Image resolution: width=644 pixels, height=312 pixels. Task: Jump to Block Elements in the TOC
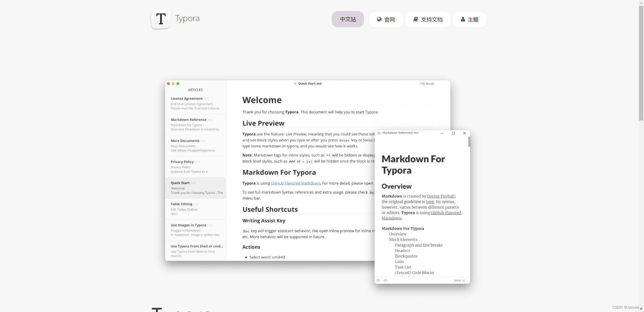pos(403,240)
